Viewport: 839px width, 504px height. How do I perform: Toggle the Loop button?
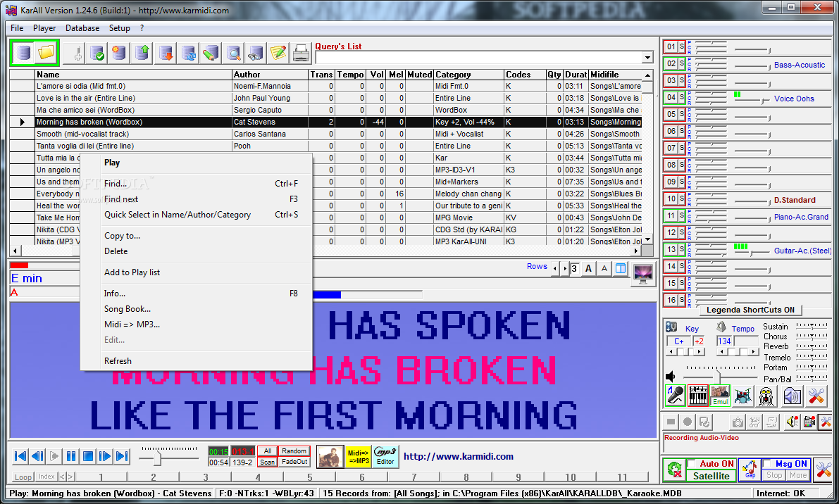23,477
